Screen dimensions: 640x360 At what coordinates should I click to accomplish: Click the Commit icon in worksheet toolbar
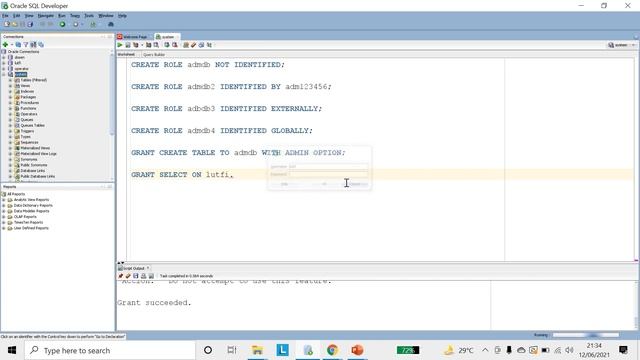(167, 45)
